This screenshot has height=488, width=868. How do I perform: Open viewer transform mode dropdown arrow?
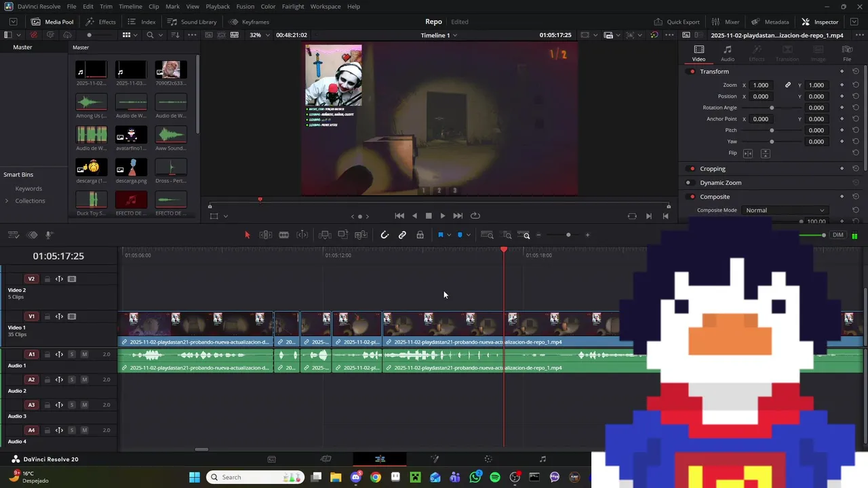click(225, 216)
